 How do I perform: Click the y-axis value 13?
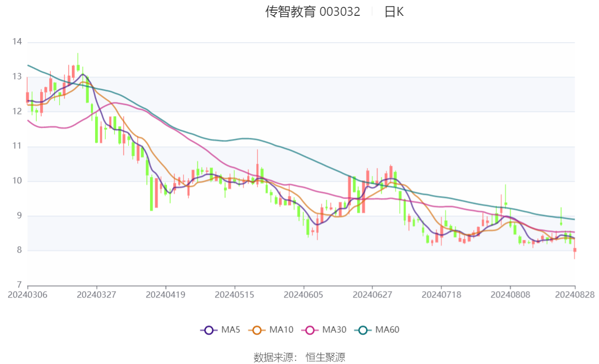[x=17, y=77]
